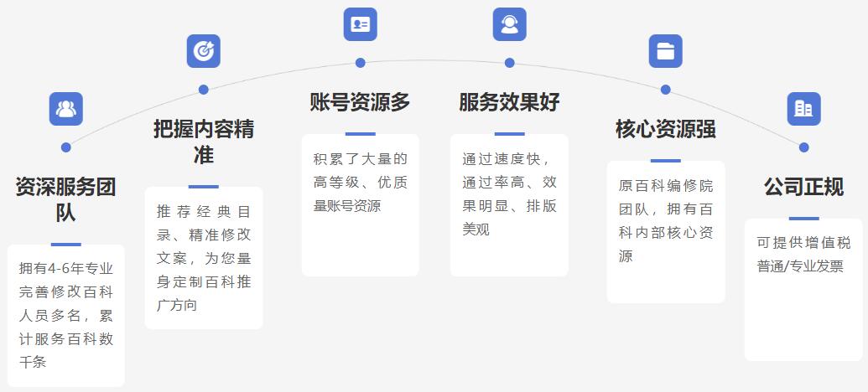Viewport: 868px width, 392px height.
Task: Click the arc dot below the building icon
Action: 803,147
